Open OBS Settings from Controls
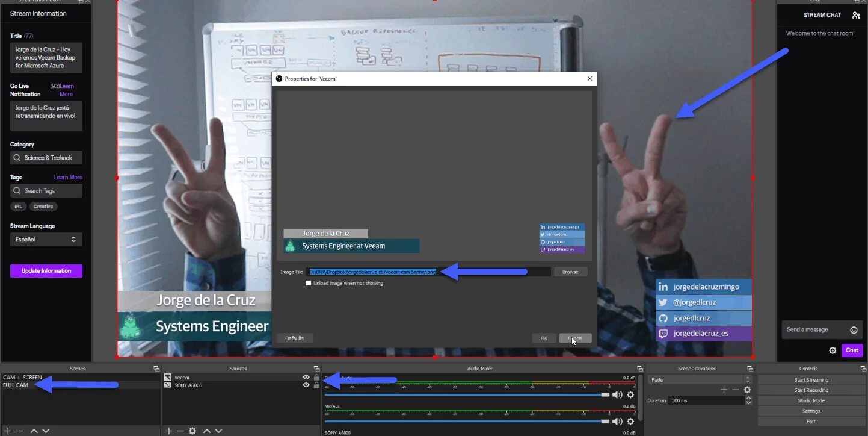Screen dimensions: 868x436 811,411
